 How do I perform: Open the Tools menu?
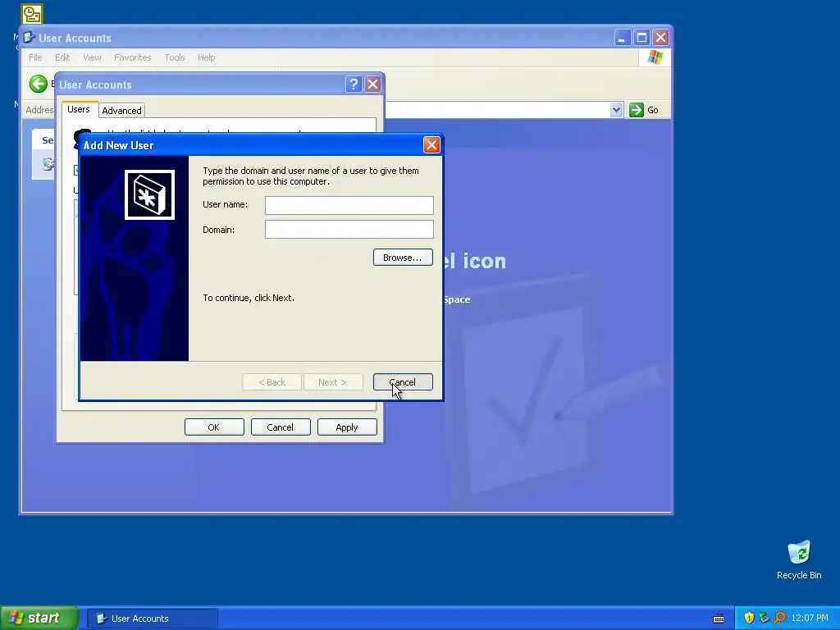175,57
